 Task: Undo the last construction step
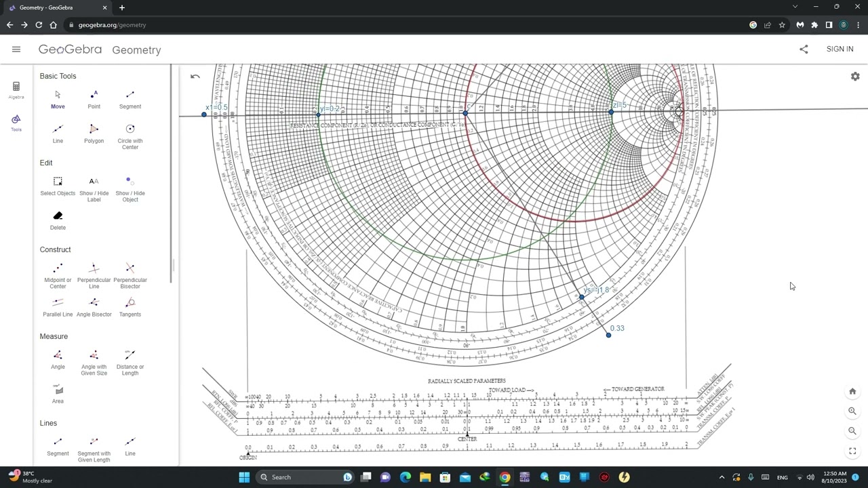[x=195, y=77]
